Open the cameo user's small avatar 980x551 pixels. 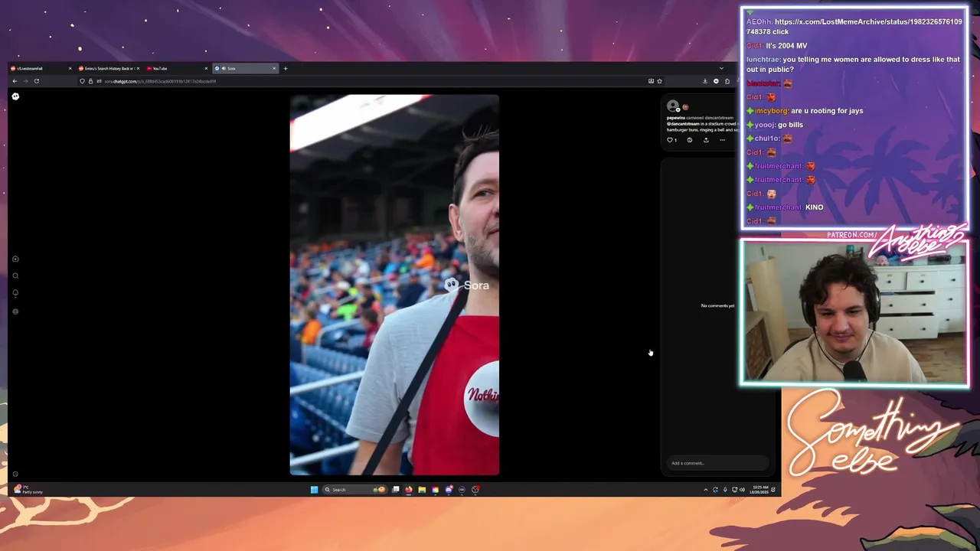pos(685,107)
